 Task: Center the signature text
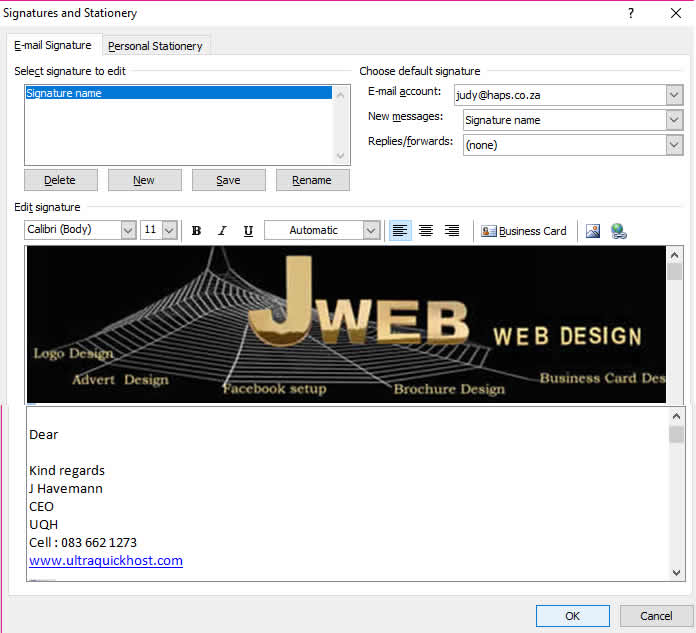[426, 230]
